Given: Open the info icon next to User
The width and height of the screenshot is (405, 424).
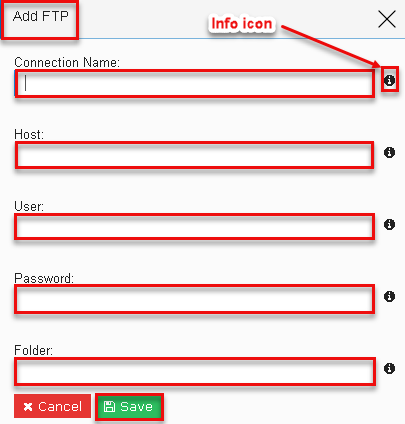Looking at the screenshot, I should (x=389, y=224).
